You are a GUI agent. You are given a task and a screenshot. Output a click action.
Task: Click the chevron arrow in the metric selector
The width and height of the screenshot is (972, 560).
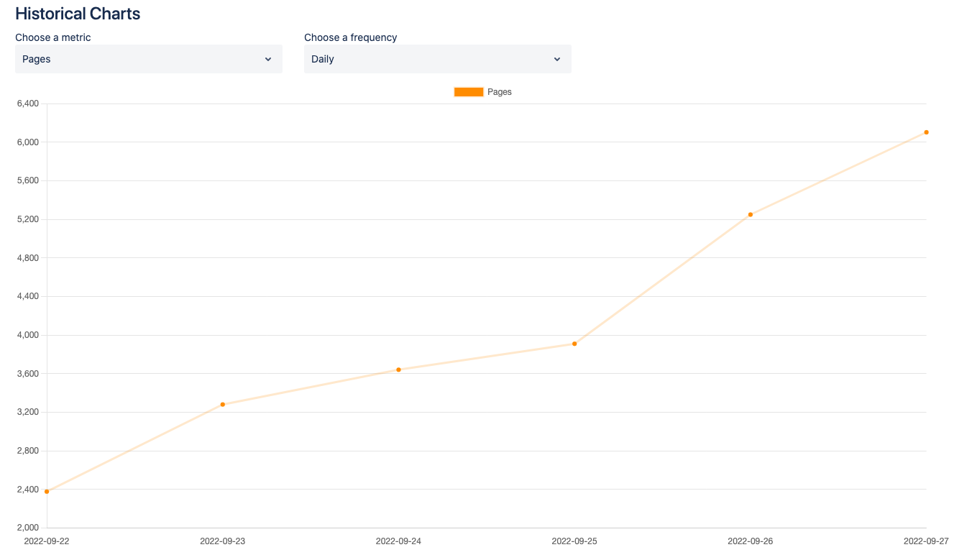(x=268, y=59)
